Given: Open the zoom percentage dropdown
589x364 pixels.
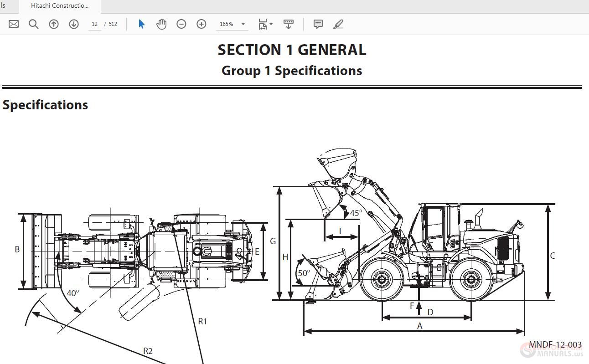Looking at the screenshot, I should (x=243, y=24).
